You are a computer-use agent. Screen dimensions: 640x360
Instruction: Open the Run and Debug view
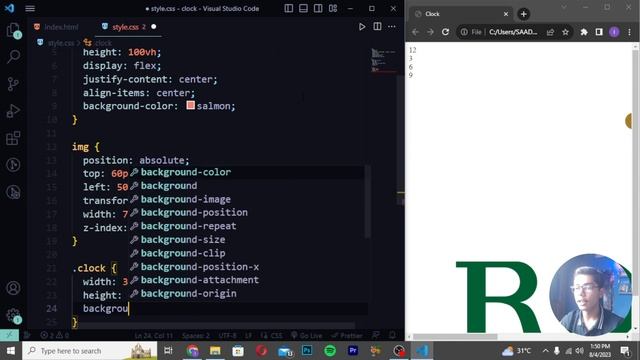(x=13, y=111)
